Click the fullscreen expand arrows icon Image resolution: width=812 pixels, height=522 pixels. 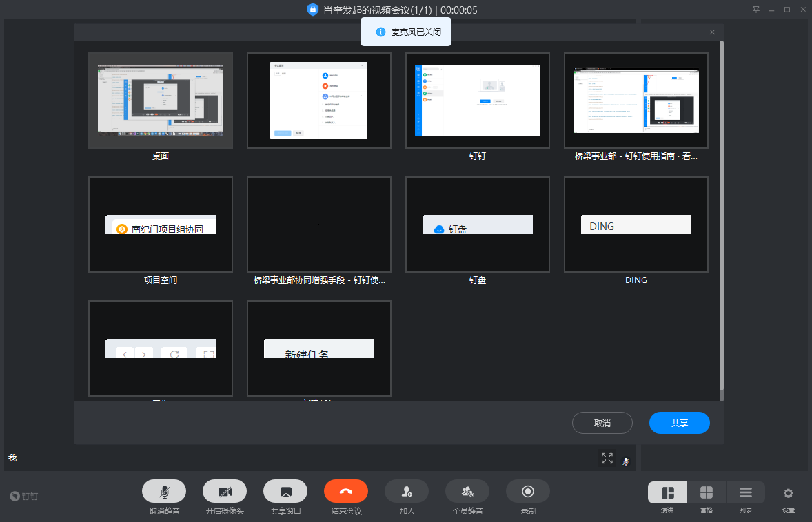[x=607, y=459]
